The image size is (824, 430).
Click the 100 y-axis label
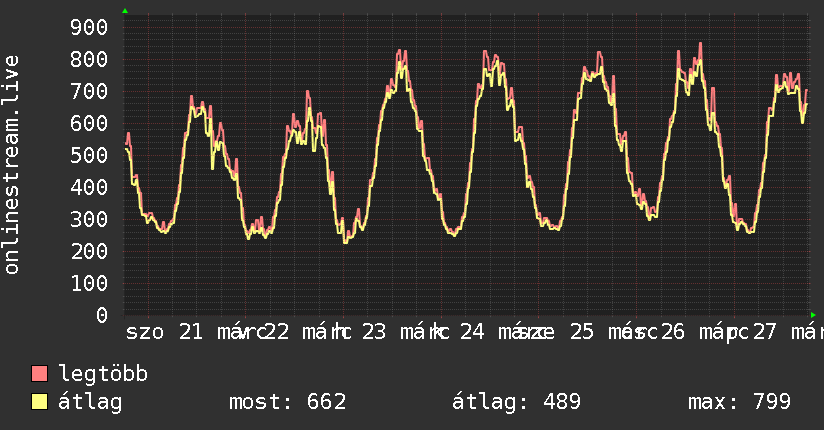(x=89, y=283)
